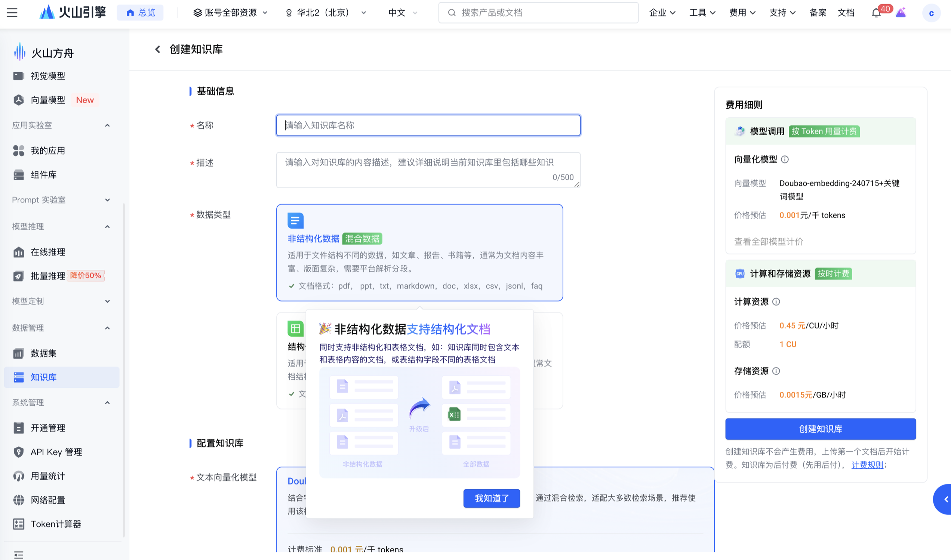
Task: Click the sidebar vertical scrollbar
Action: click(123, 370)
